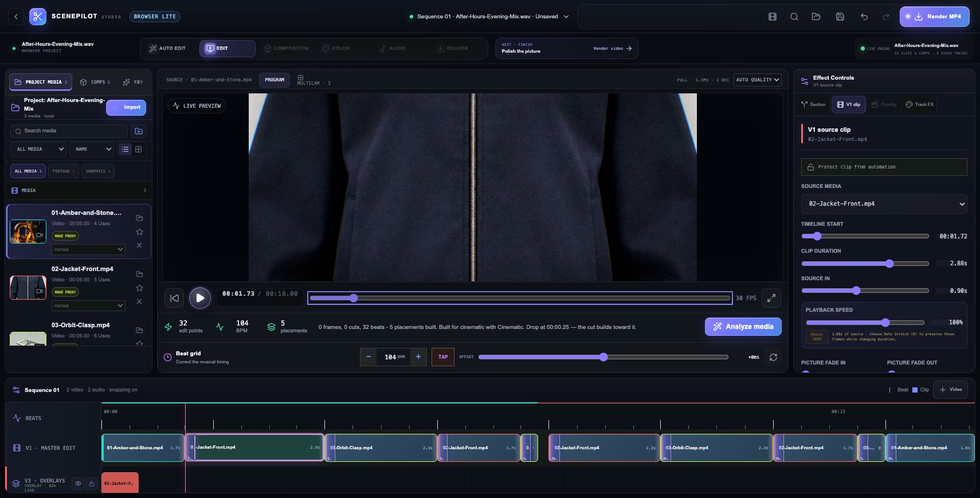Reset beat grid offset refresh icon

(x=773, y=357)
